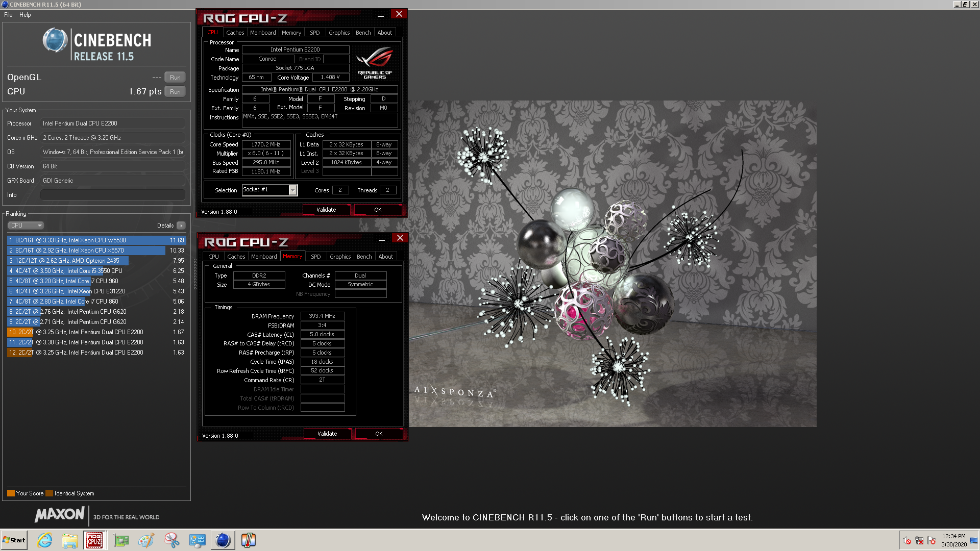
Task: Click the Republic of Gamers logo in CPU-Z
Action: pos(375,62)
